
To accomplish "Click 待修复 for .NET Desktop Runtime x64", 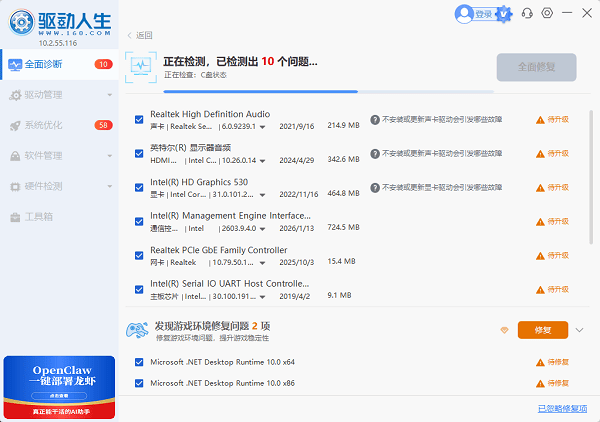I will 558,362.
